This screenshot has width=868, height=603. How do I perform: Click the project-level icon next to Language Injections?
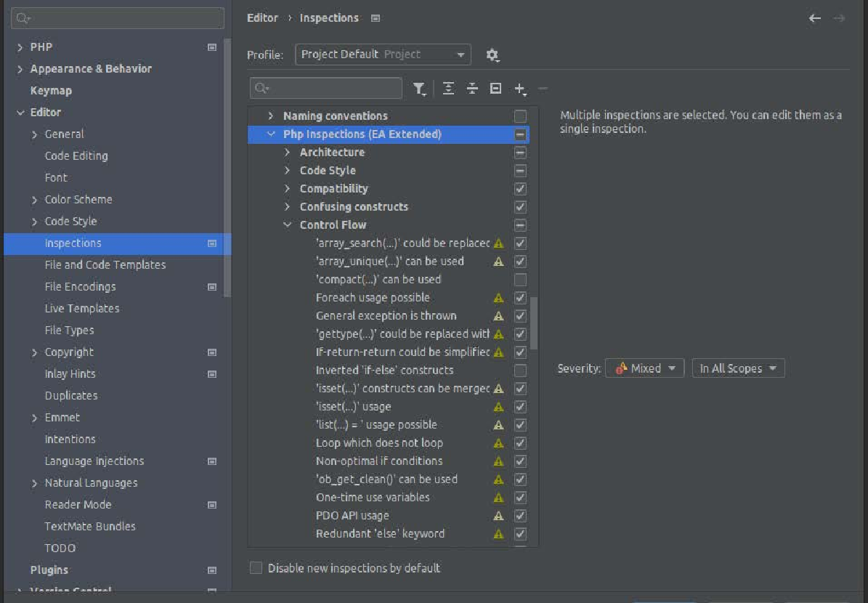point(212,461)
